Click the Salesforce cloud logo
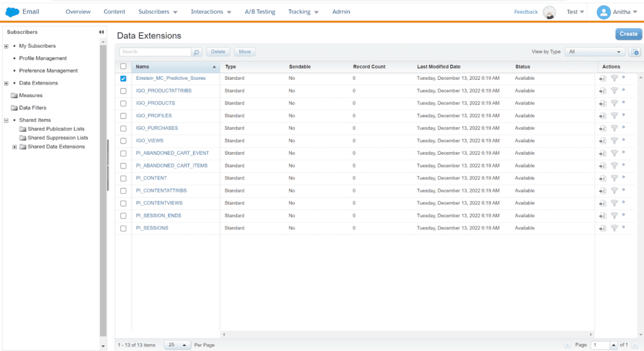Viewport: 644px width, 351px height. (x=12, y=12)
